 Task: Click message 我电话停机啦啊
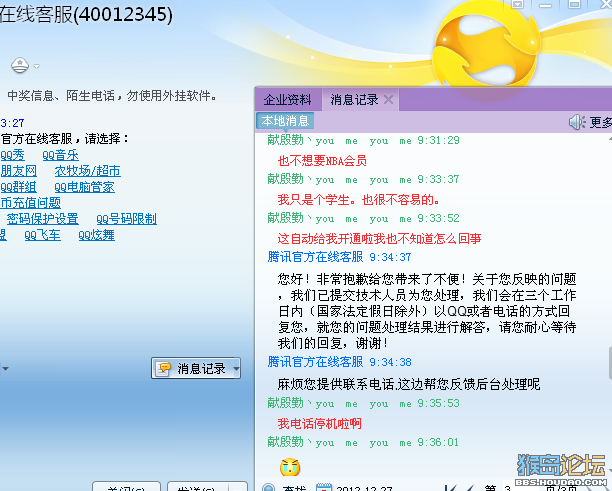point(319,423)
